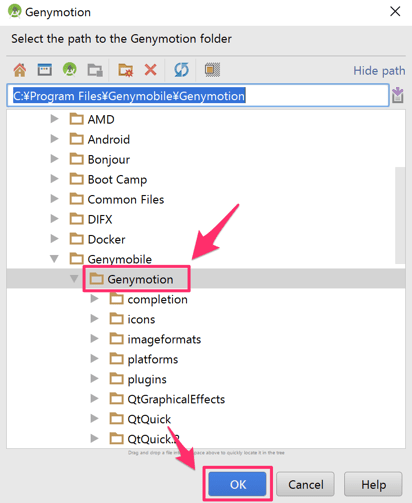Select the Bonjour tree row
This screenshot has height=503, width=412.
[206, 159]
